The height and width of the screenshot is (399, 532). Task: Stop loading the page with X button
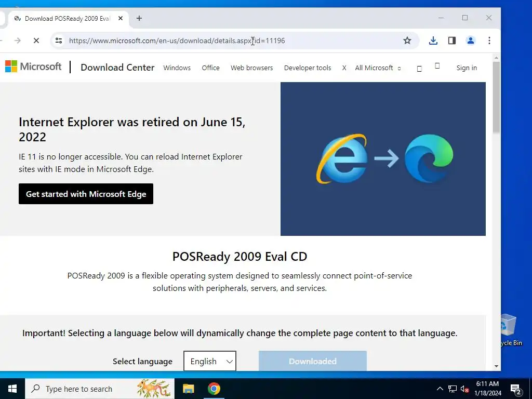(36, 41)
